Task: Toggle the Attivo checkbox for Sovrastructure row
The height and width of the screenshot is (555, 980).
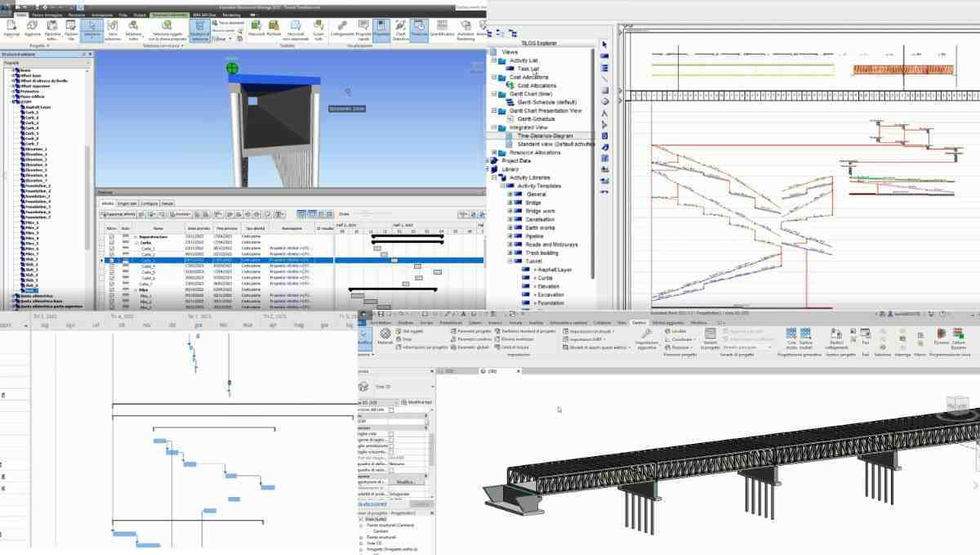Action: click(x=112, y=236)
